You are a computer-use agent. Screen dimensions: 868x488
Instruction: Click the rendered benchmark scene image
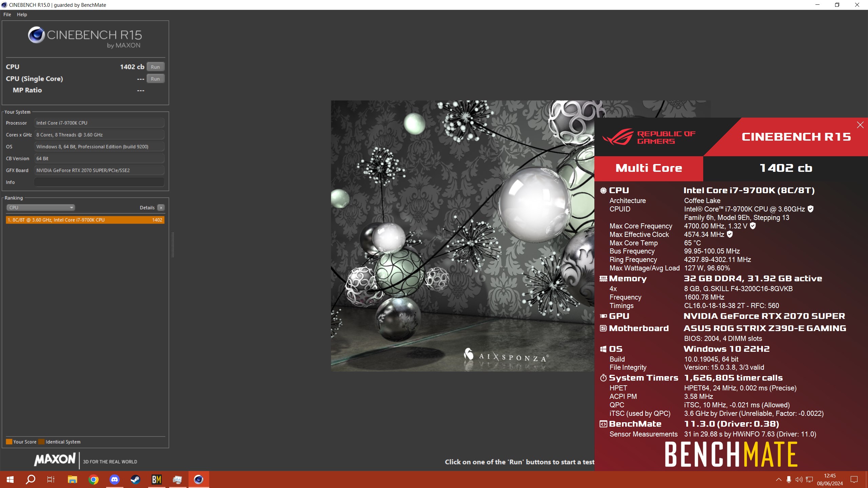[x=462, y=236]
